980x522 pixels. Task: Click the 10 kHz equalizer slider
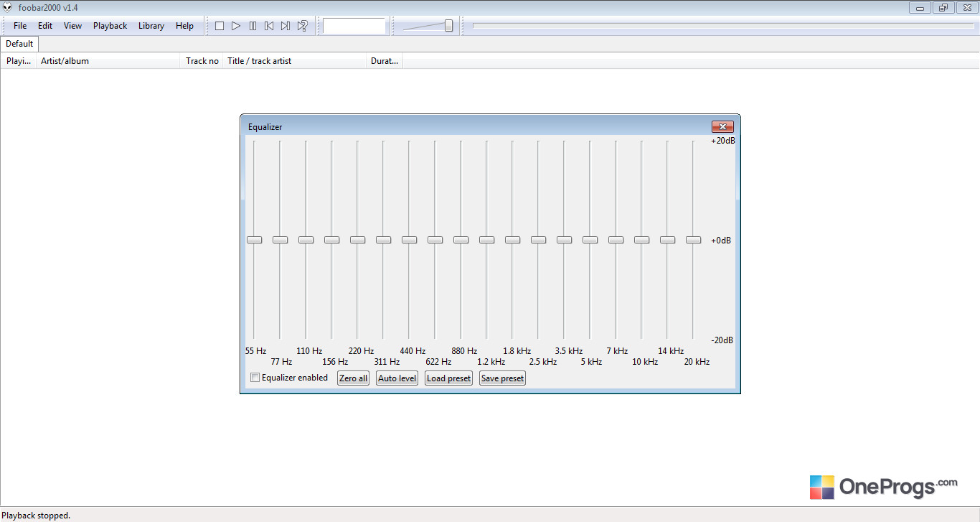point(641,240)
